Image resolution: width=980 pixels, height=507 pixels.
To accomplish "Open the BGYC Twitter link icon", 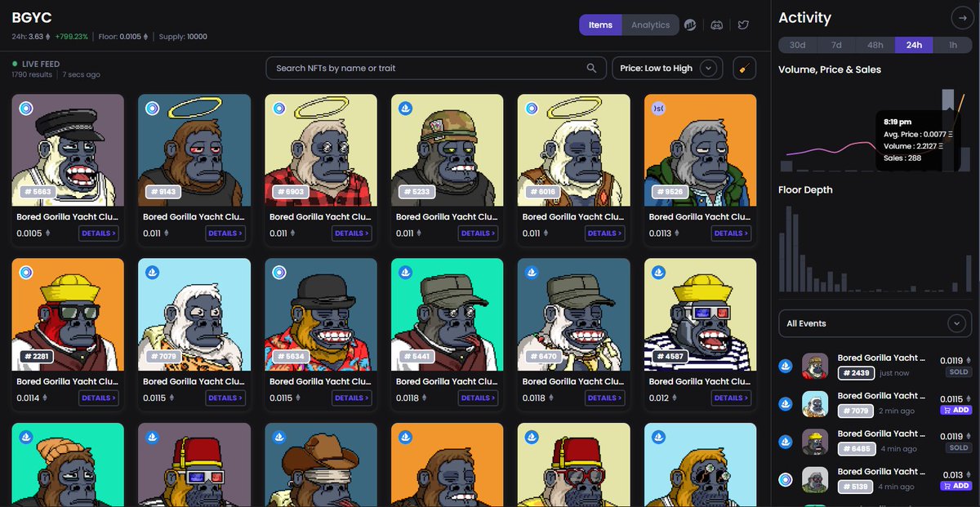I will coord(743,24).
